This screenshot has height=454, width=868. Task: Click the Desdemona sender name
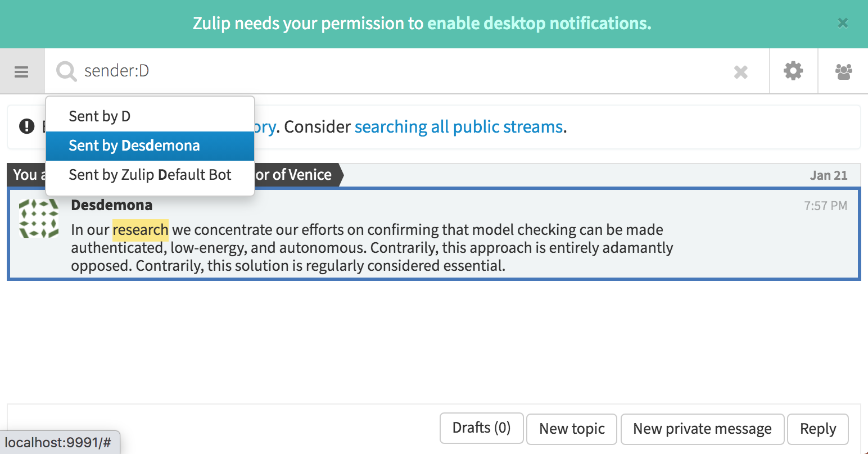(x=112, y=205)
